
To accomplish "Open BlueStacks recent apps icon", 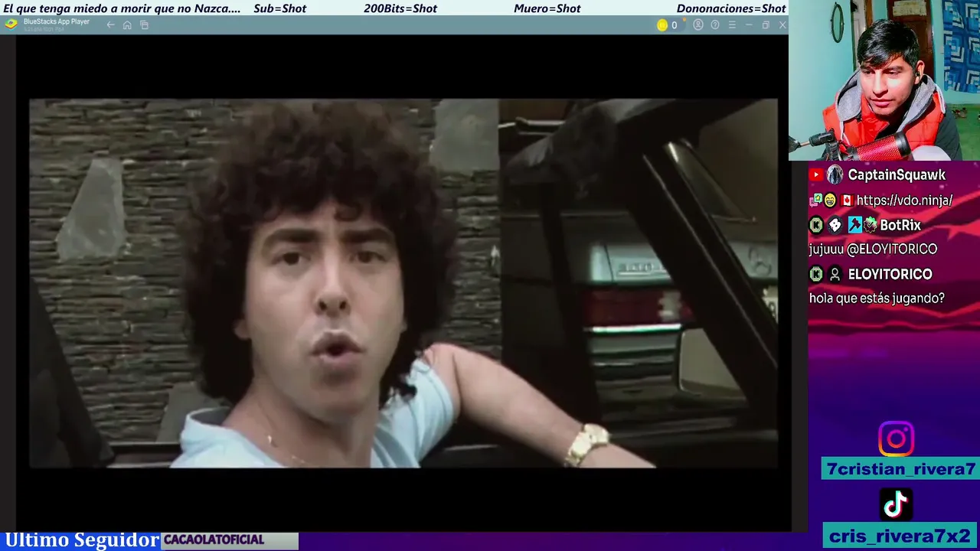I will tap(144, 25).
